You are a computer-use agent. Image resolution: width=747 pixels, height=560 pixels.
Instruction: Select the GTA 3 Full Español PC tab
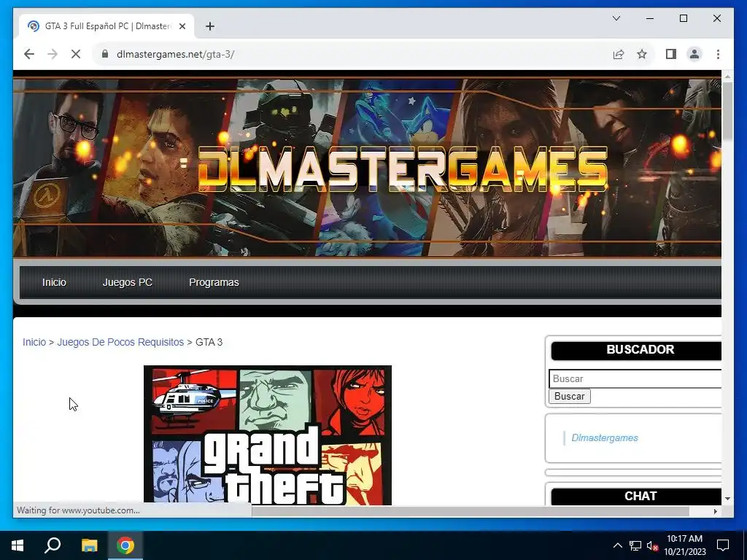point(107,26)
